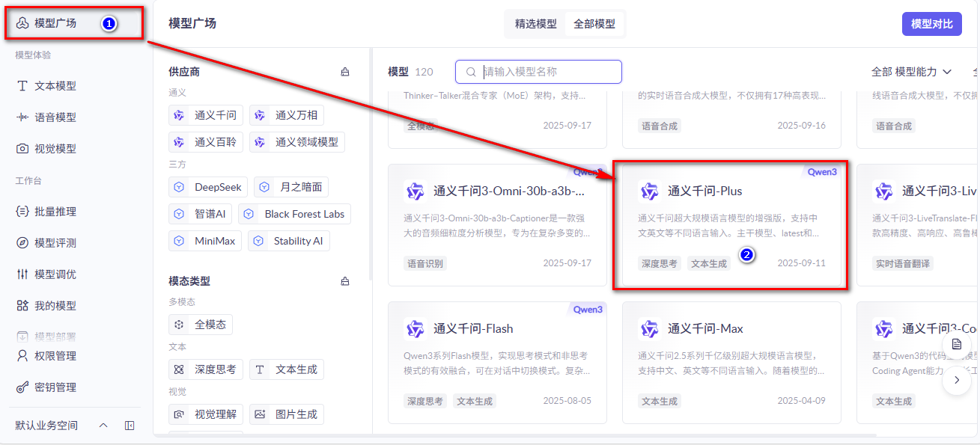Image resolution: width=980 pixels, height=445 pixels.
Task: Switch to 精选模型 tab
Action: [x=535, y=24]
